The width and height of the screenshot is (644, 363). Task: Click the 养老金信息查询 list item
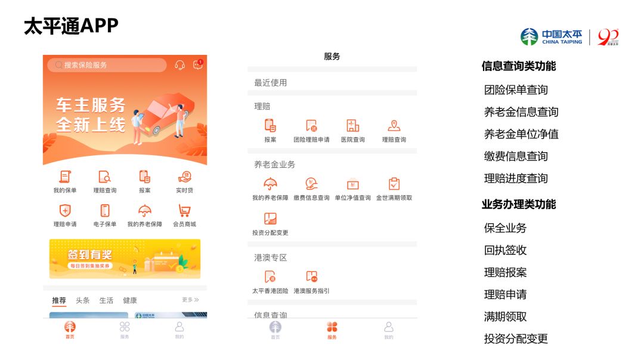click(521, 112)
